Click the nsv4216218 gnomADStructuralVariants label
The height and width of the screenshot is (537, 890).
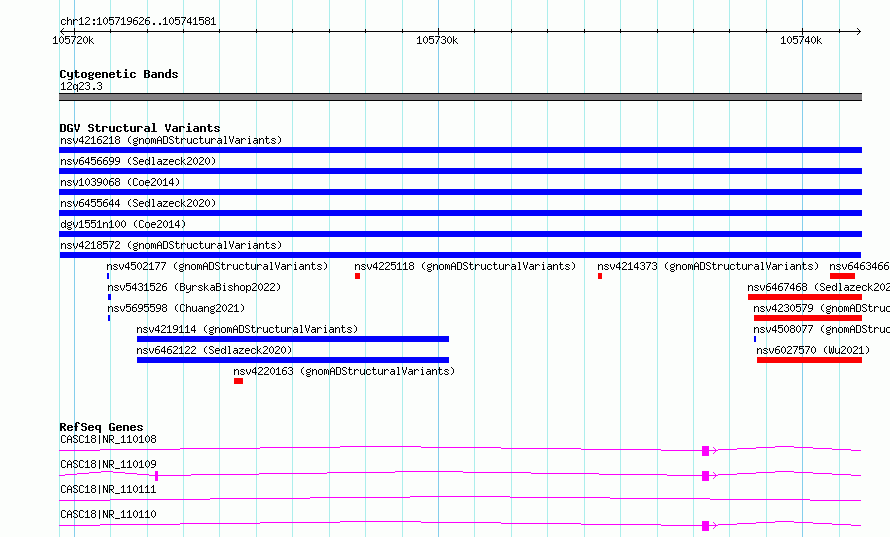click(x=171, y=140)
